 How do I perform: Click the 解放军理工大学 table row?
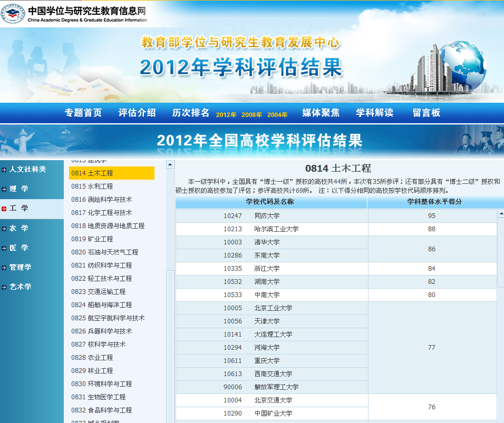pyautogui.click(x=272, y=387)
